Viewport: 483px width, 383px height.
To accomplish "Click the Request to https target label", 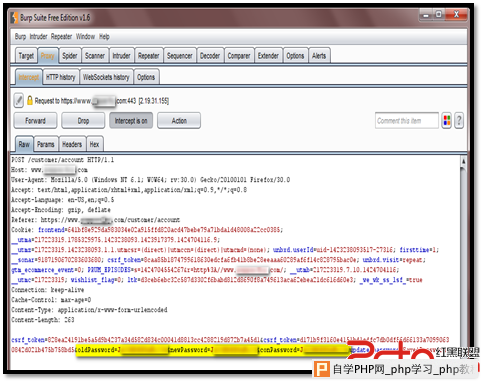I will [x=102, y=101].
